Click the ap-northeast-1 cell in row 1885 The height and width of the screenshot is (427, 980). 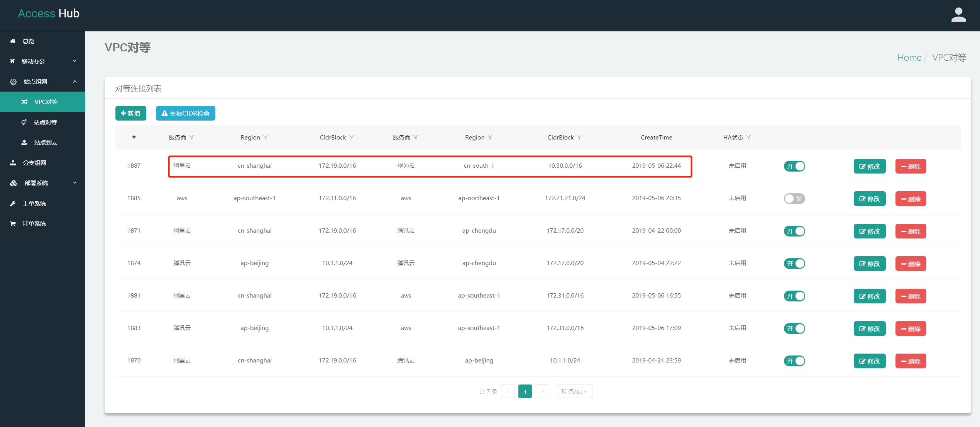[x=479, y=198]
